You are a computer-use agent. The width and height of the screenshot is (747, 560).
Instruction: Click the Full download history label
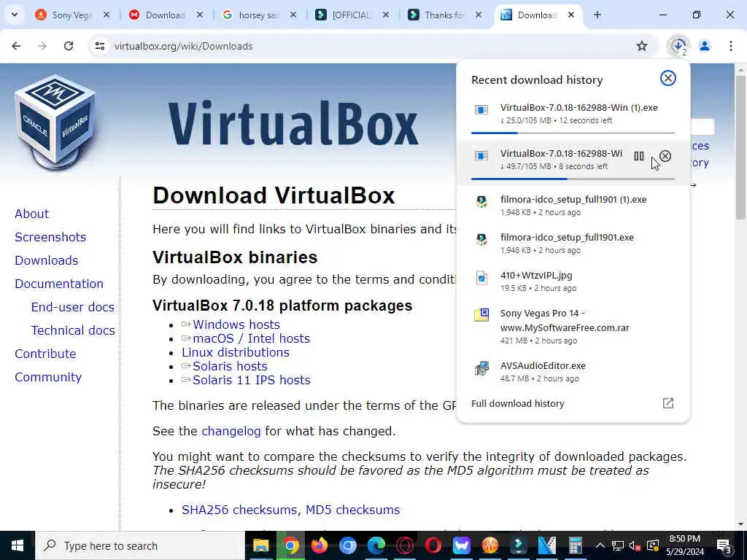(x=517, y=403)
